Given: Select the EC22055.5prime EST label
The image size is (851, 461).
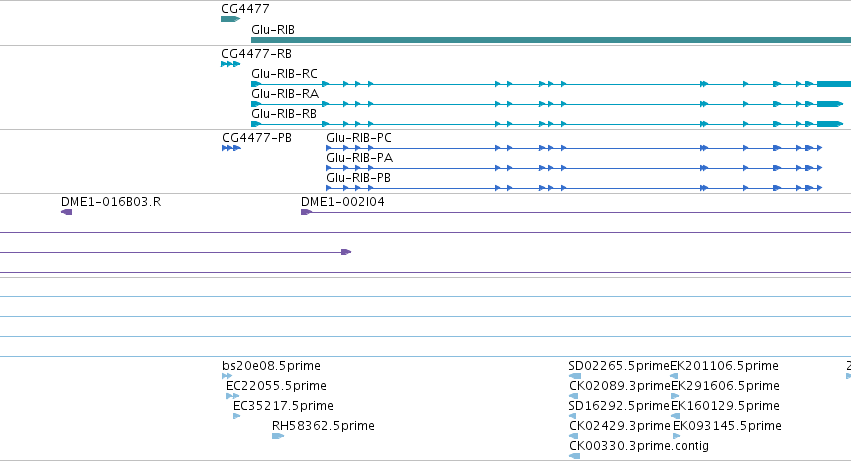Looking at the screenshot, I should click(276, 386).
